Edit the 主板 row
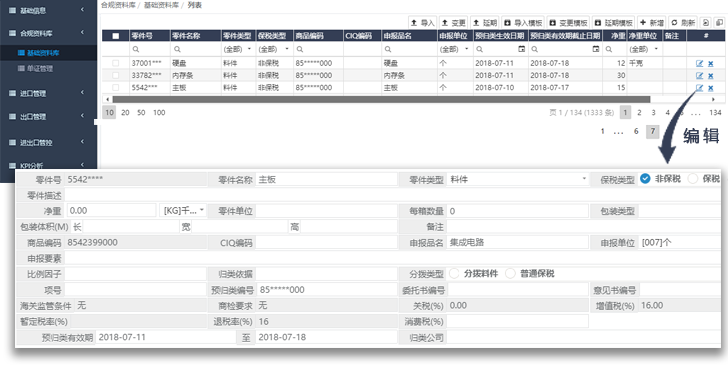728x368 pixels. [x=699, y=87]
